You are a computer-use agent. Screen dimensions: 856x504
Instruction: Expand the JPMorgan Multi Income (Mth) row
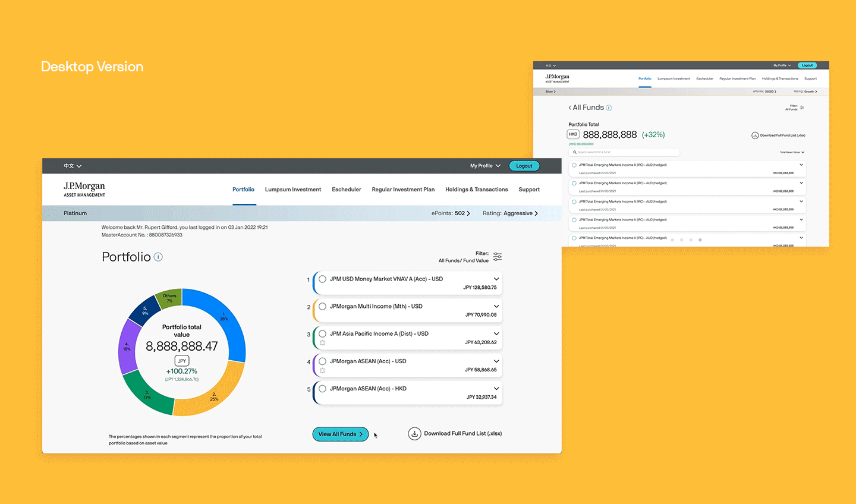tap(496, 306)
